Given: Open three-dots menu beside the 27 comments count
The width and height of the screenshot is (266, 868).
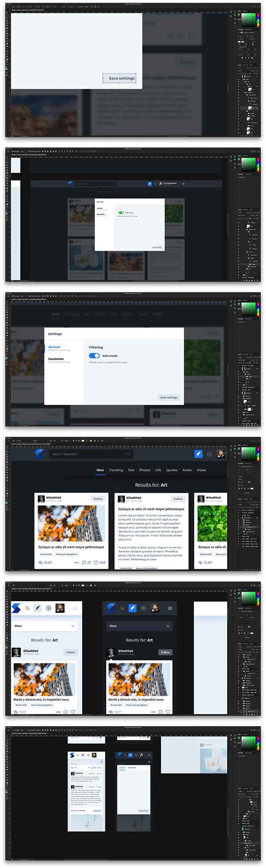Looking at the screenshot, I should pos(77,562).
